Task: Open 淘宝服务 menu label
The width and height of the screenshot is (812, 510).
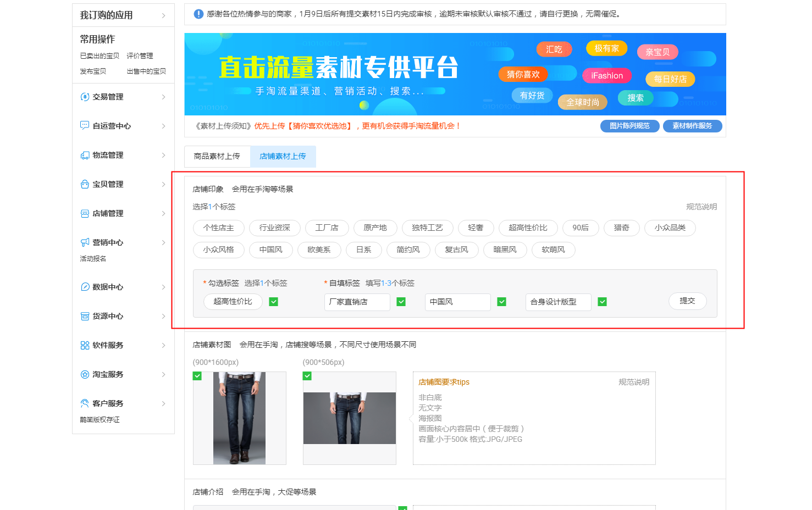Action: click(108, 374)
